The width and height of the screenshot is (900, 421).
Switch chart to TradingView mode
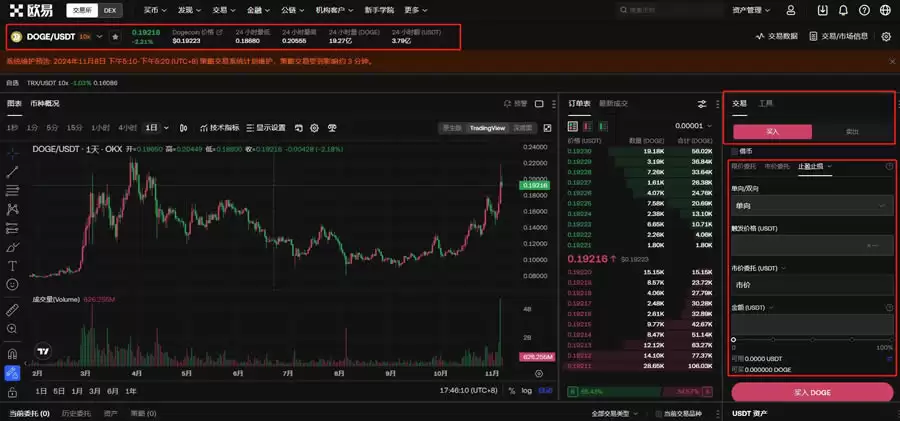pos(487,128)
